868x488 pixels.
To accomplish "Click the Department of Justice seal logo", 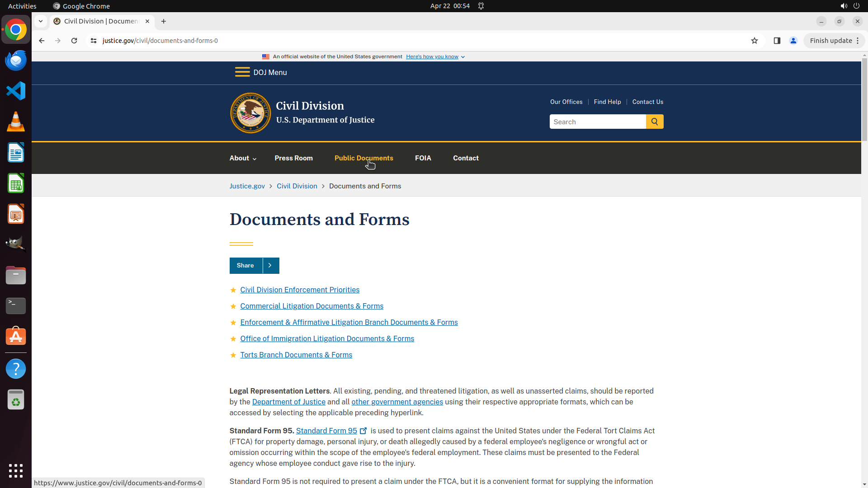I will tap(250, 113).
